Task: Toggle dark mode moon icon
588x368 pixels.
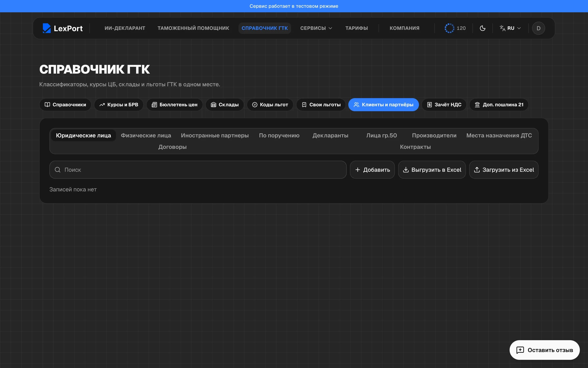Action: click(483, 28)
